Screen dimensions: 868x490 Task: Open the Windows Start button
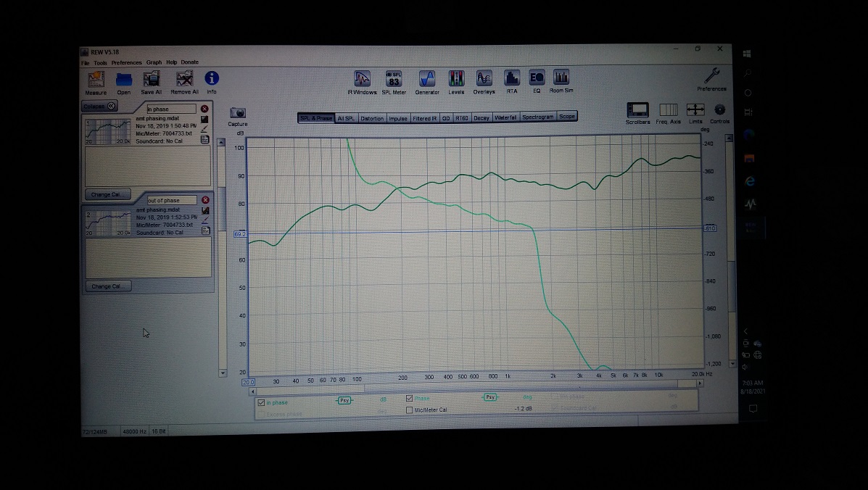[748, 54]
